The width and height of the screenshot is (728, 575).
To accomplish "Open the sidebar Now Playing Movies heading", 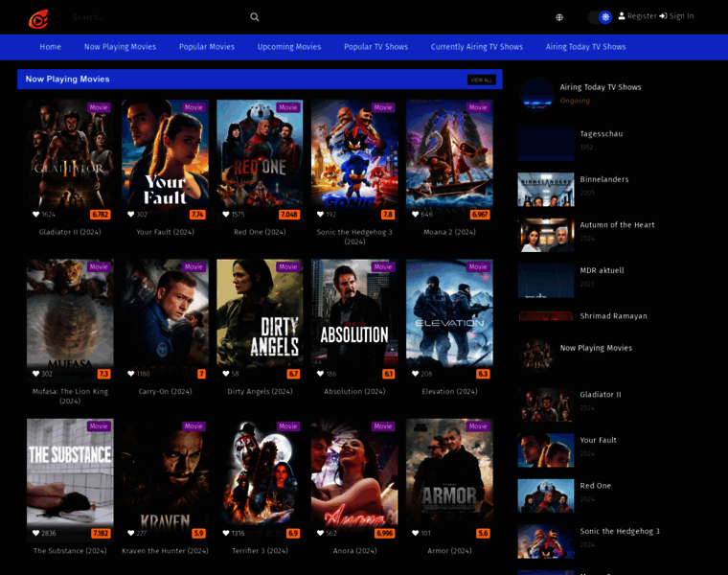I will click(596, 348).
